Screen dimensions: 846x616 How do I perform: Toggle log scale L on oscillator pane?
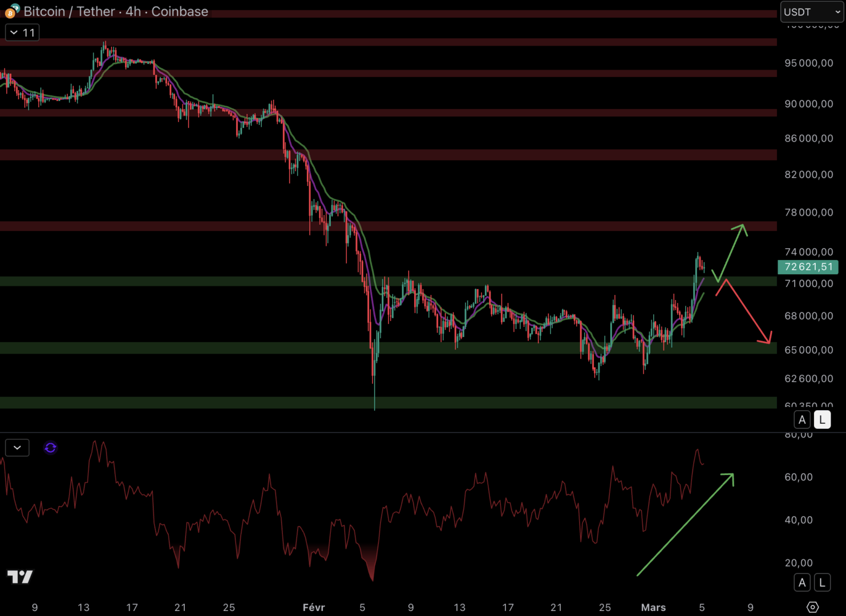pos(822,582)
